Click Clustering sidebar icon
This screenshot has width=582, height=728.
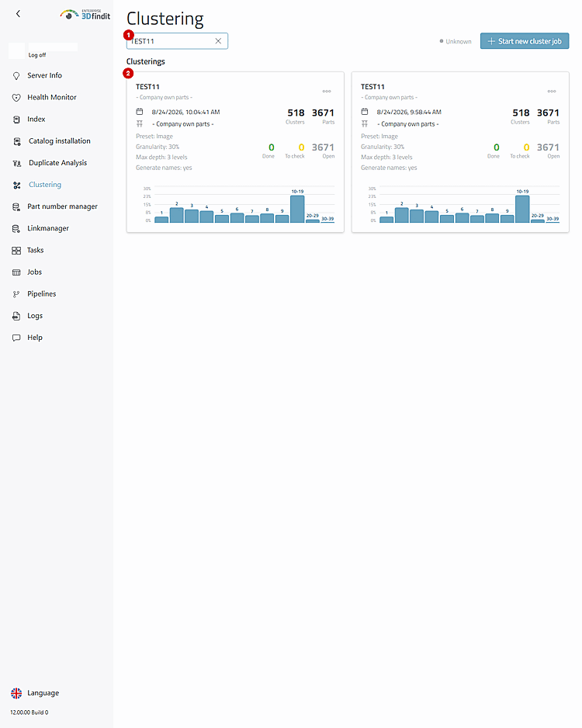[x=17, y=185]
